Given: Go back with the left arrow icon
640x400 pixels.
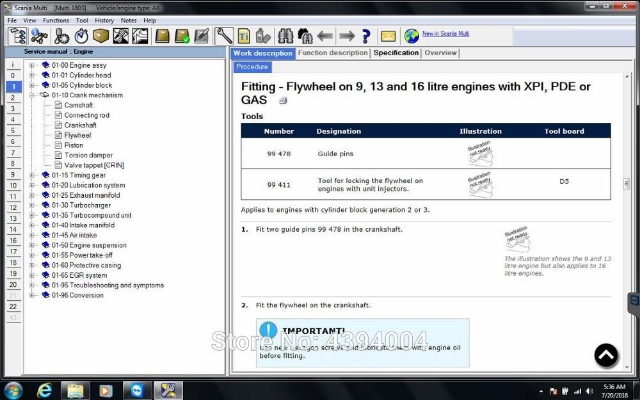Looking at the screenshot, I should [325, 36].
